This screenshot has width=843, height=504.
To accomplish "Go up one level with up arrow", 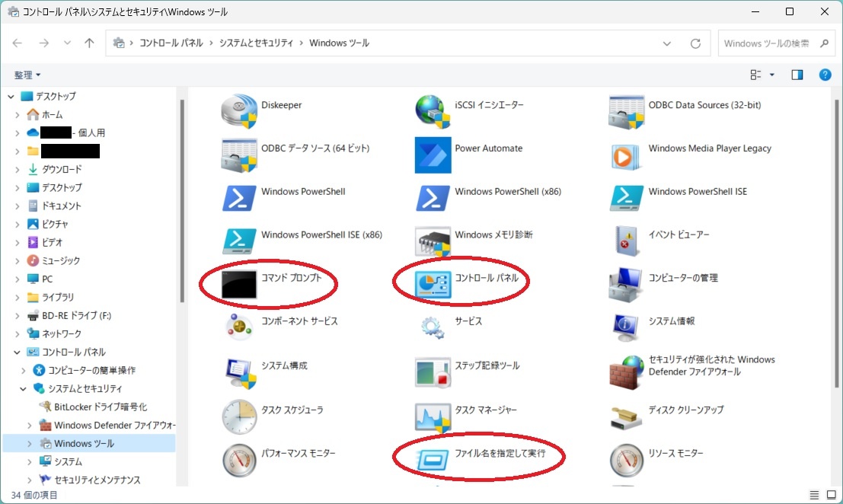I will point(89,43).
